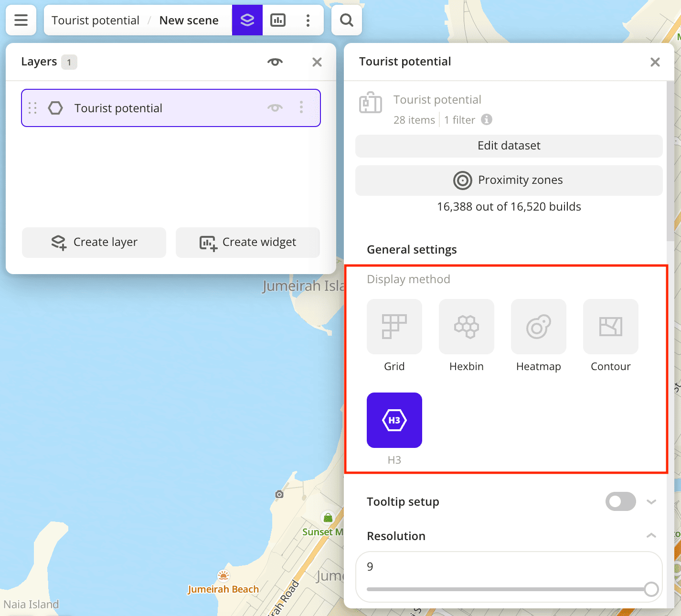Choose the Heatmap display method
Image resolution: width=681 pixels, height=616 pixels.
(x=538, y=327)
